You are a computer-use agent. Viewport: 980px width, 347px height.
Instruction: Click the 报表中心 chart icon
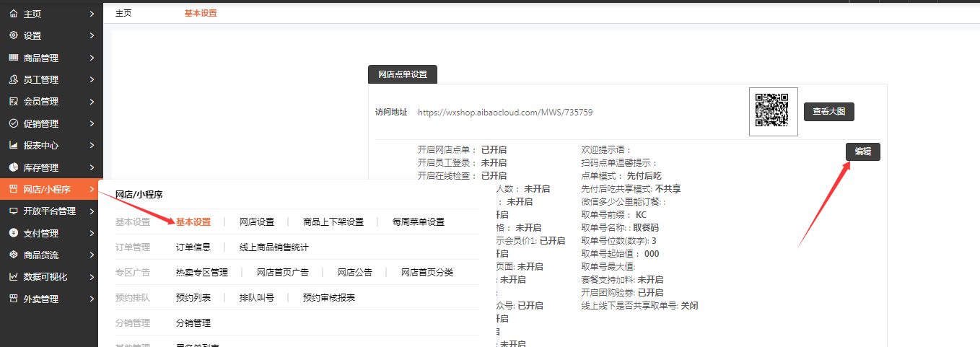(x=13, y=145)
